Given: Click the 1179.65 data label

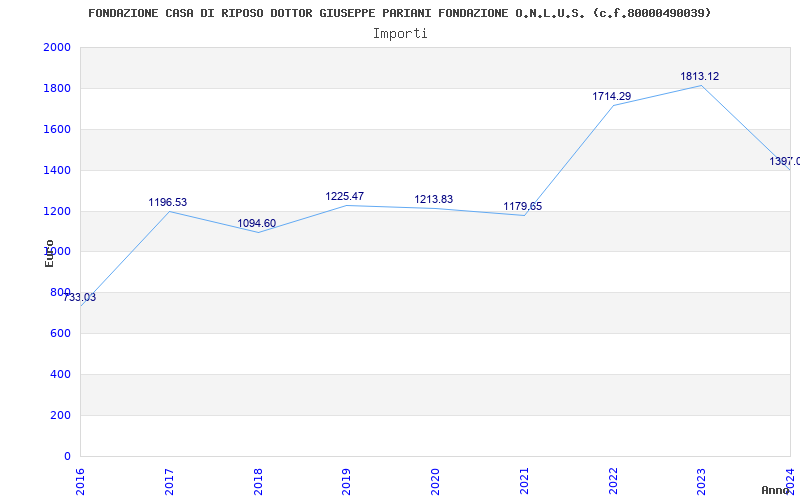Looking at the screenshot, I should coord(523,207).
